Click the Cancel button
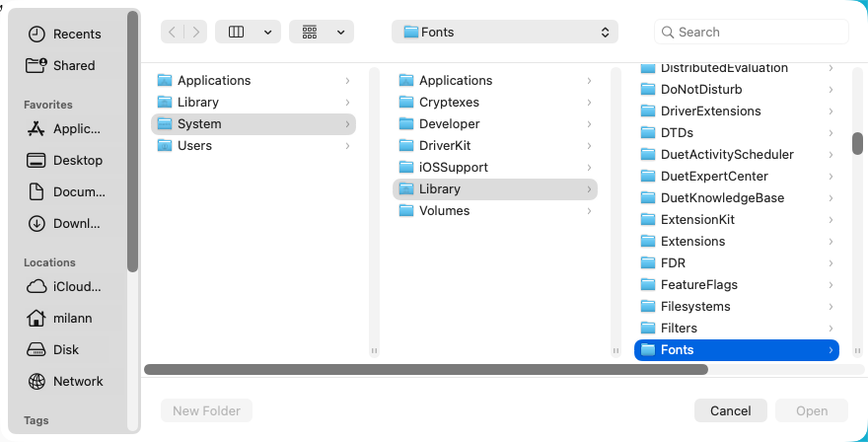Image resolution: width=868 pixels, height=442 pixels. pyautogui.click(x=731, y=410)
